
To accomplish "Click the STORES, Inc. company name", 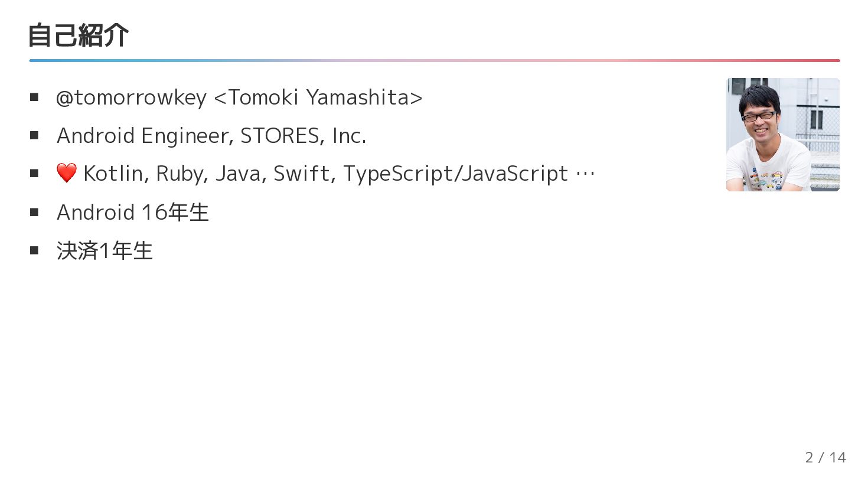I will pos(303,136).
